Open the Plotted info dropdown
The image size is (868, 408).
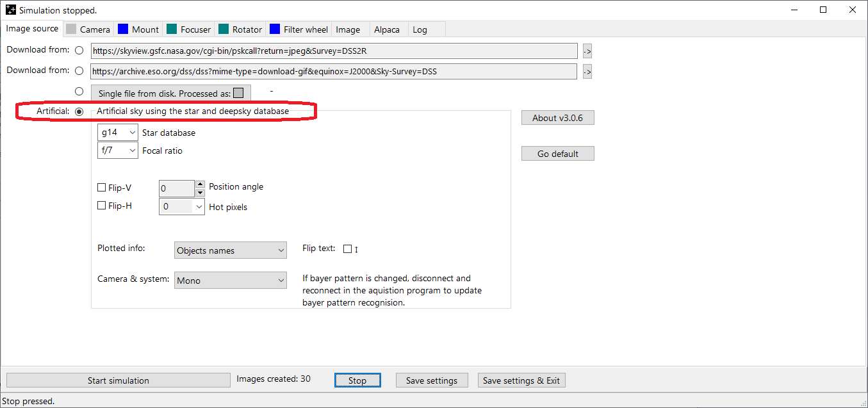(230, 250)
